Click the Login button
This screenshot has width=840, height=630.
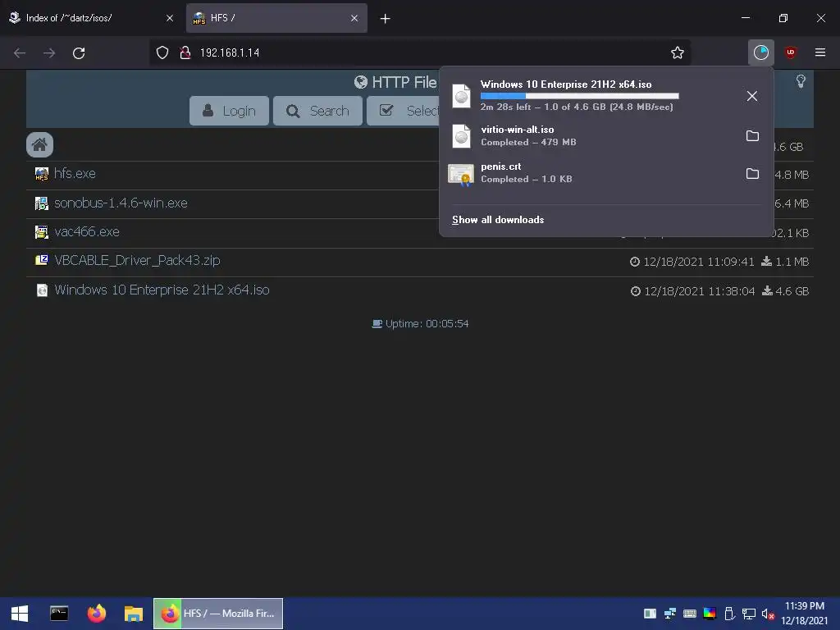[230, 111]
